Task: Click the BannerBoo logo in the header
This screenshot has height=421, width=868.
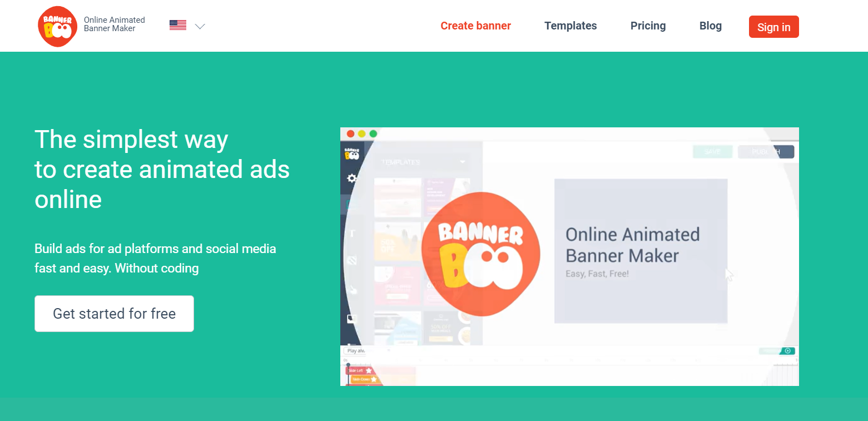Action: pyautogui.click(x=58, y=27)
